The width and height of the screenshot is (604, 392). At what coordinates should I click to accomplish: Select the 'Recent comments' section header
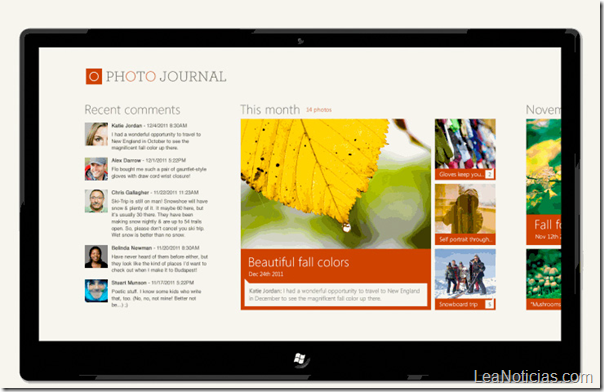[133, 110]
